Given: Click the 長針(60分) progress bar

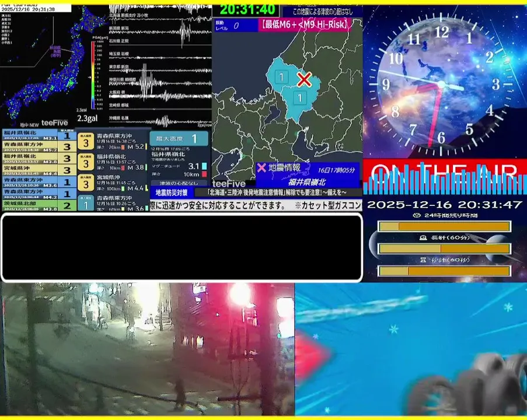Looking at the screenshot, I should point(445,249).
